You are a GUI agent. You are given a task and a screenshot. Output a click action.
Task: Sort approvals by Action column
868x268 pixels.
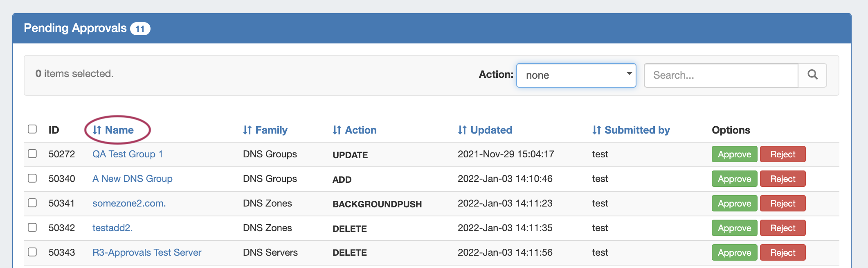tap(360, 130)
